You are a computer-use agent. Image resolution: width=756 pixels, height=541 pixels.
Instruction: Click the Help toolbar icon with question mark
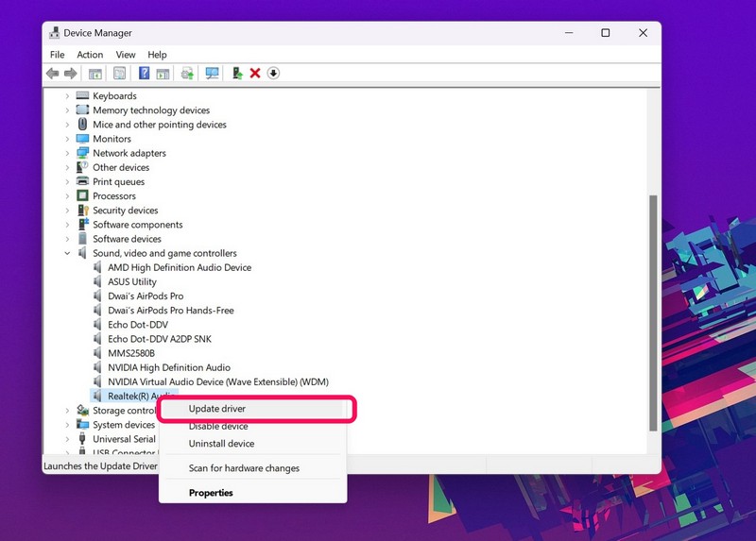(145, 74)
